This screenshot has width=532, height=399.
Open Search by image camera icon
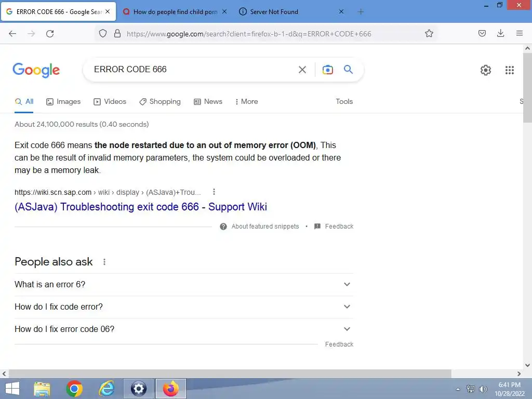click(327, 70)
